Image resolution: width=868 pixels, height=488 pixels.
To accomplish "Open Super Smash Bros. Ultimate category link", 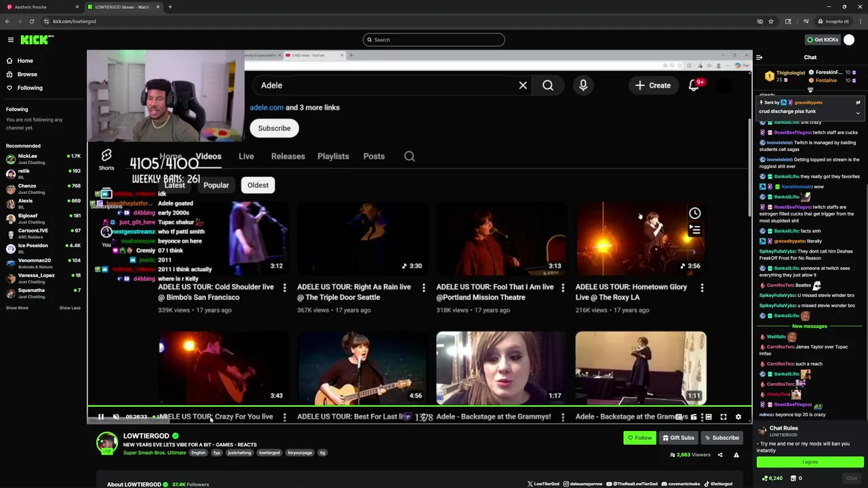I will [154, 453].
